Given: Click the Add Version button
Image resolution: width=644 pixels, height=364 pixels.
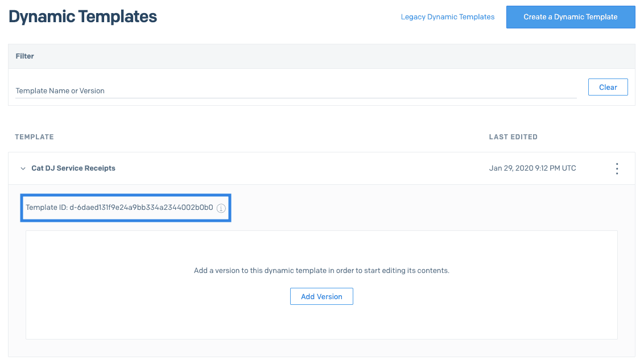Looking at the screenshot, I should [321, 296].
